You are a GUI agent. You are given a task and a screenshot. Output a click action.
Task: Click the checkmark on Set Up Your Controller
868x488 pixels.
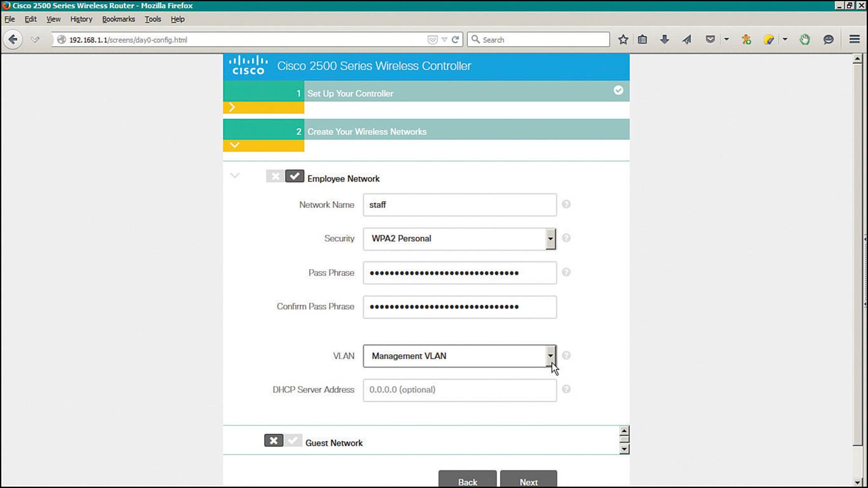coord(618,90)
